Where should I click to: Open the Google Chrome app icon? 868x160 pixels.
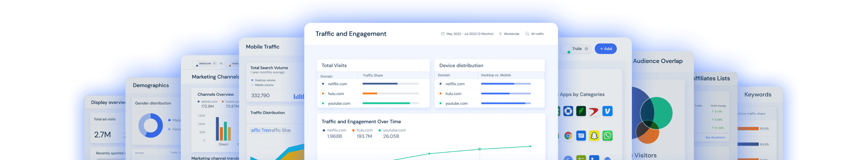pos(568,136)
